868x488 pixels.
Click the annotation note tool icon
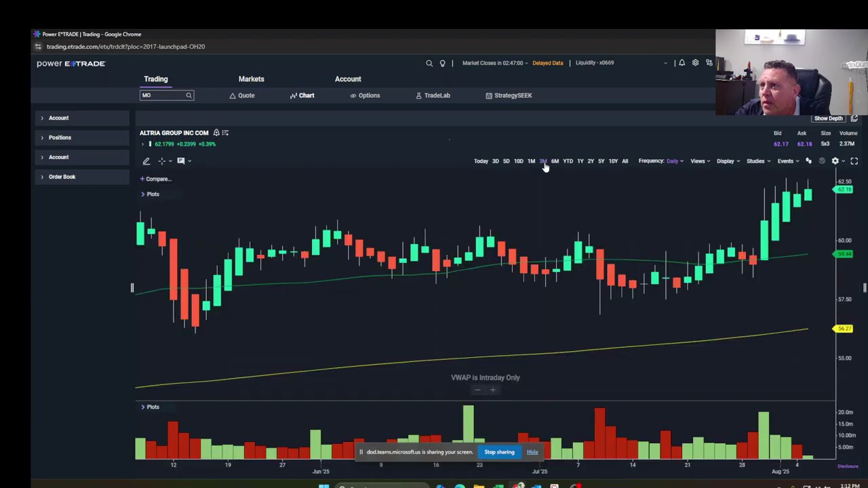(x=180, y=161)
